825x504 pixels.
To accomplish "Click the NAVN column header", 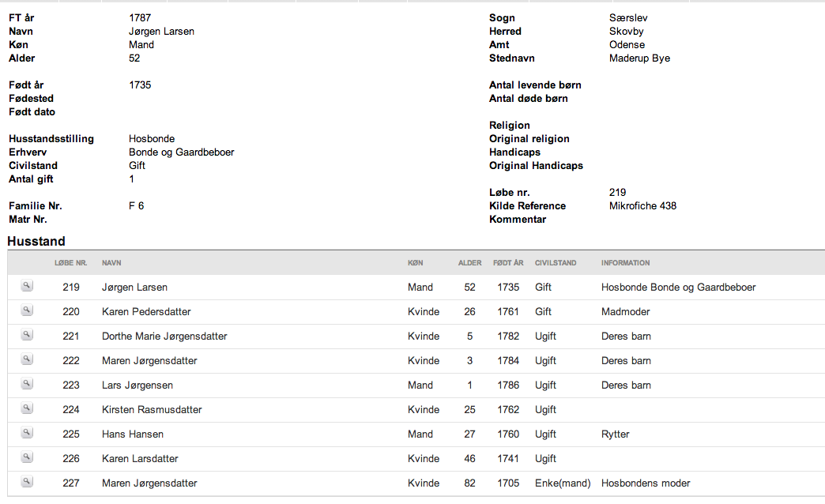I will [111, 262].
